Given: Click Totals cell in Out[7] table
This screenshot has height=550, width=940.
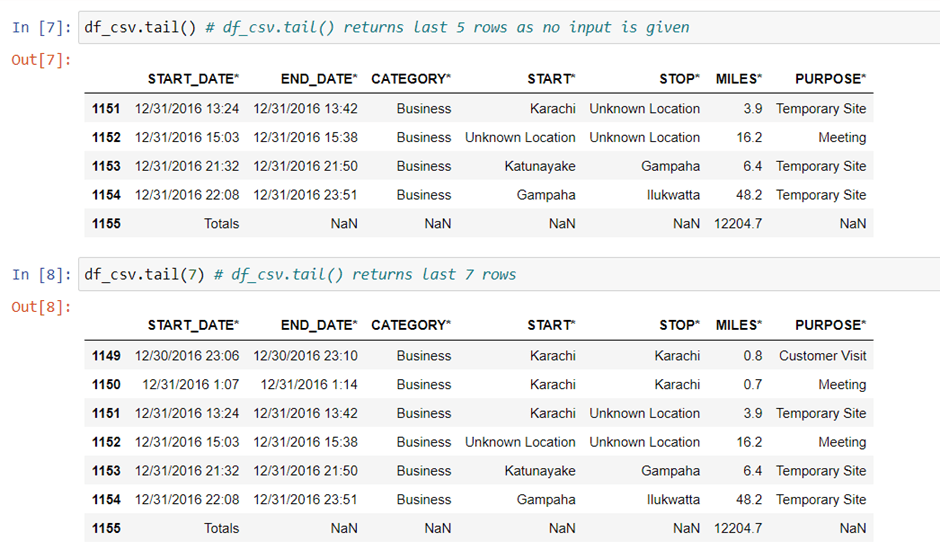Looking at the screenshot, I should pyautogui.click(x=221, y=224).
